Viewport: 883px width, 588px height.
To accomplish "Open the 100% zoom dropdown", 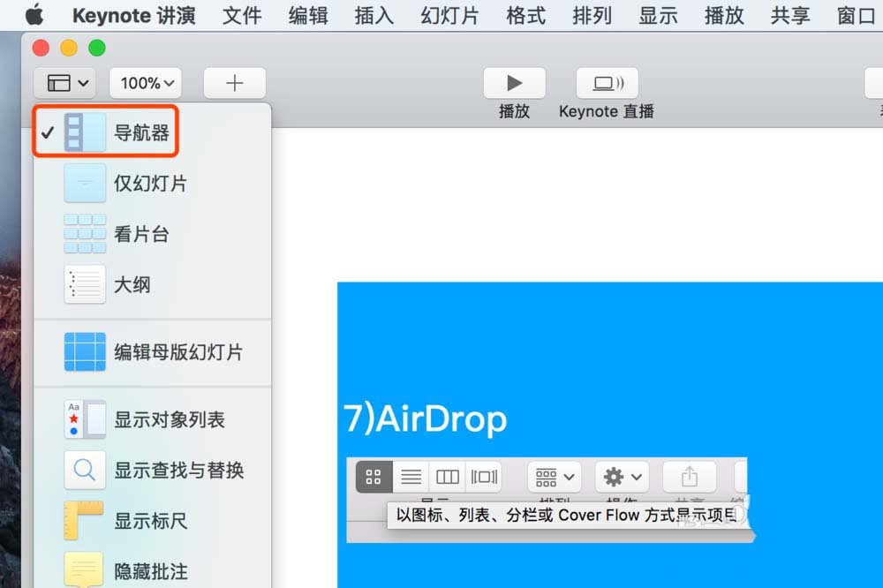I will (146, 83).
